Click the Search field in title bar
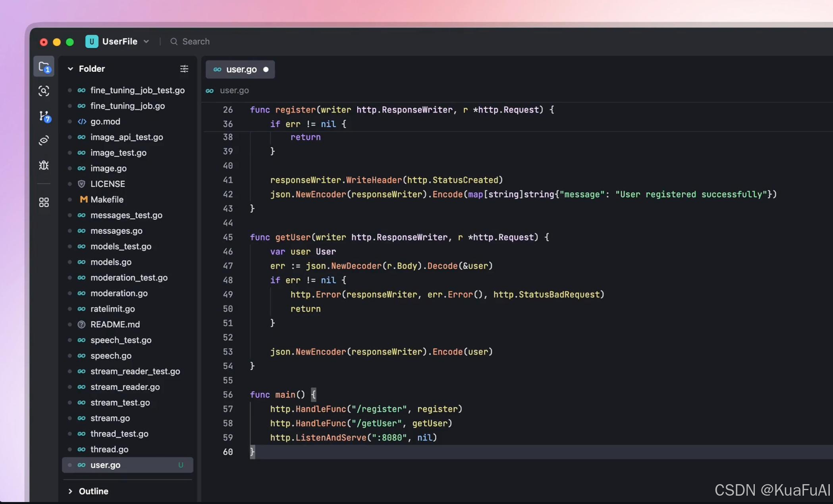Image resolution: width=833 pixels, height=504 pixels. pyautogui.click(x=196, y=41)
